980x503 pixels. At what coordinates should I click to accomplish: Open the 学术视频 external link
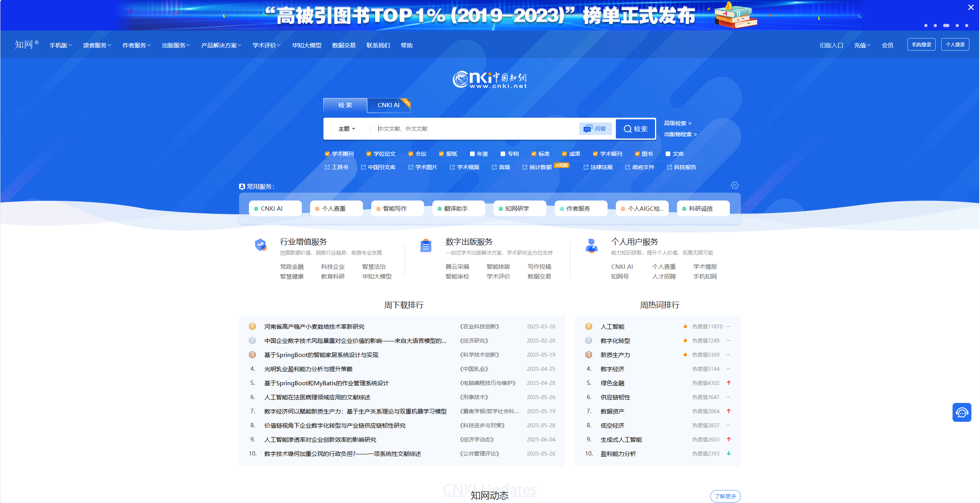pos(465,167)
